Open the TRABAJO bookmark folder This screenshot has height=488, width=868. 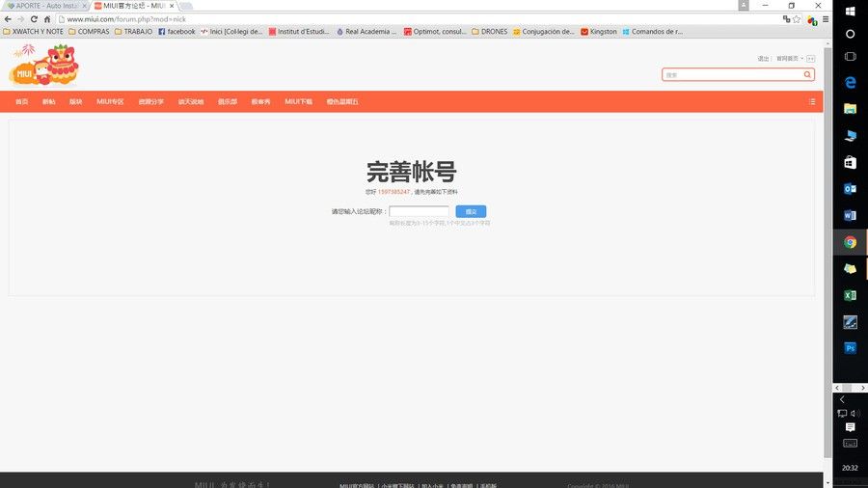pos(133,32)
